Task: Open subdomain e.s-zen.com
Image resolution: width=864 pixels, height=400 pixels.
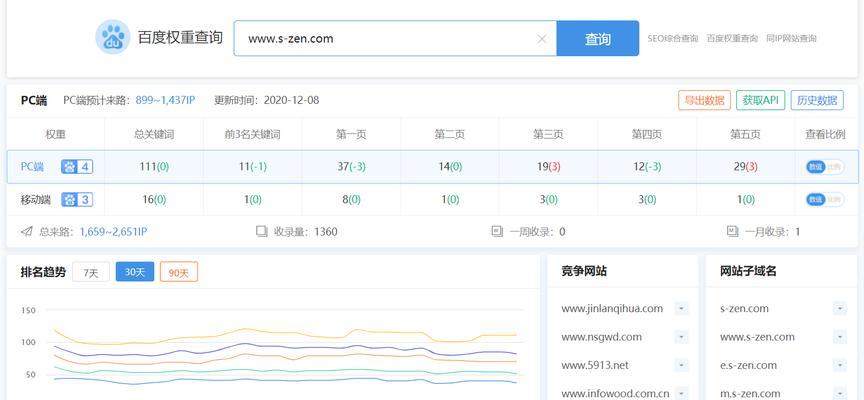Action: coord(748,365)
